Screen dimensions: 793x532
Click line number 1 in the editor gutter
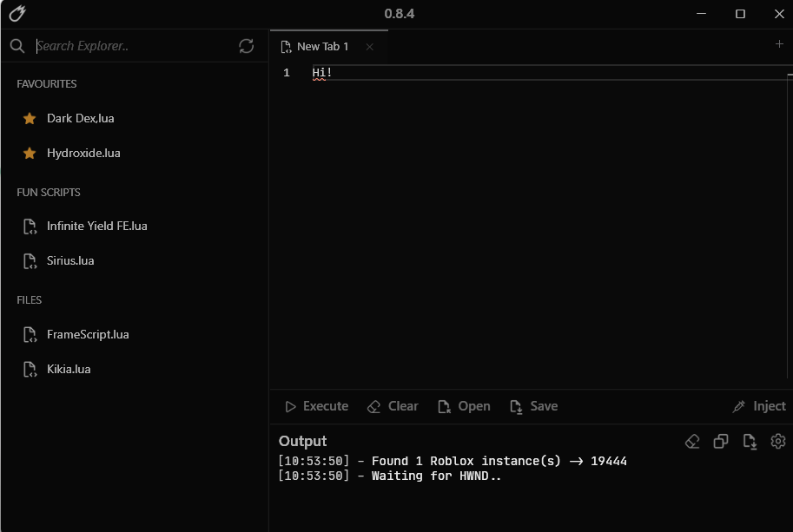click(287, 73)
